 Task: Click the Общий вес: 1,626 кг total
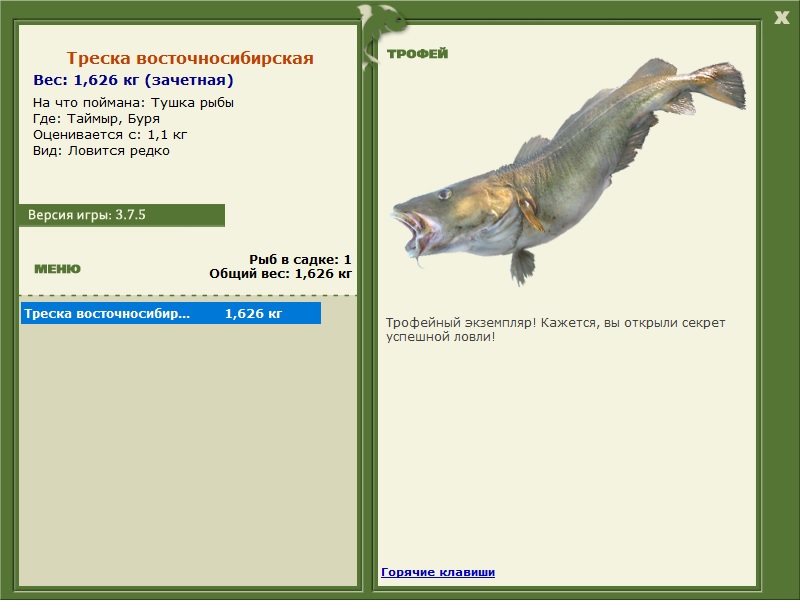tap(280, 274)
